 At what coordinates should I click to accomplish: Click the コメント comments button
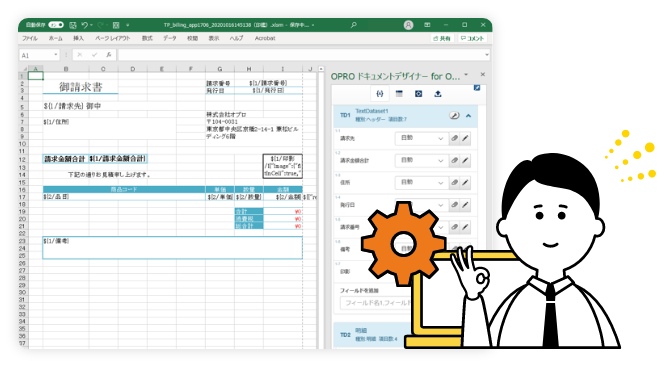(473, 38)
